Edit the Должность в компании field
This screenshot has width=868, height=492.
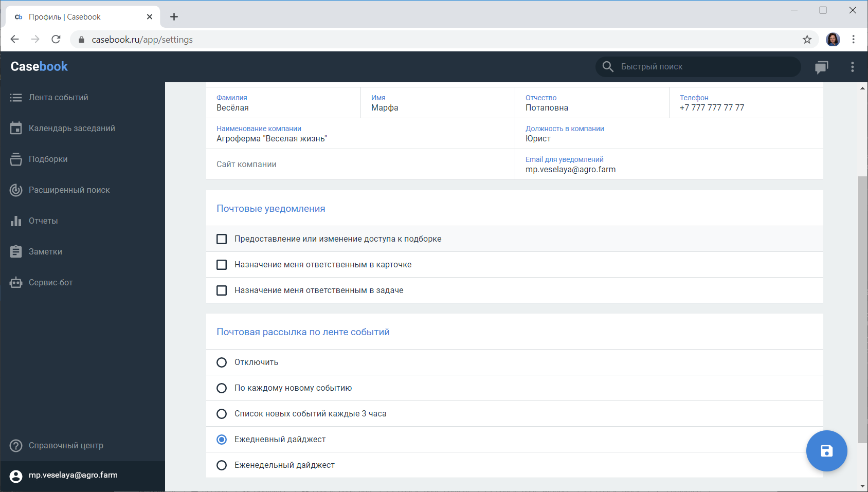(669, 134)
